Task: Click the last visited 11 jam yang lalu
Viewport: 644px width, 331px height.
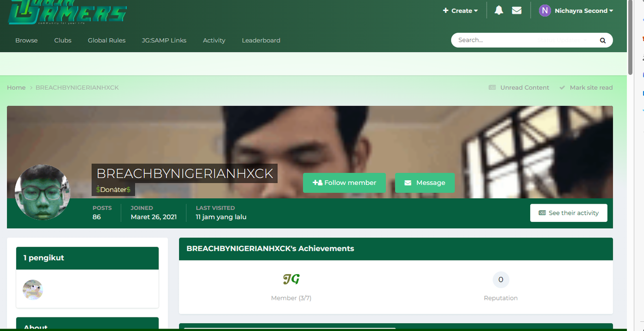Action: click(x=221, y=217)
